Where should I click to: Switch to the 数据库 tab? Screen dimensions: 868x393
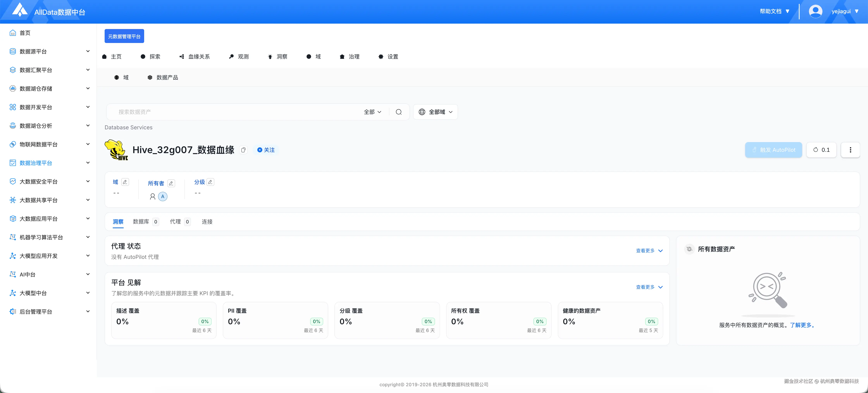click(x=146, y=222)
